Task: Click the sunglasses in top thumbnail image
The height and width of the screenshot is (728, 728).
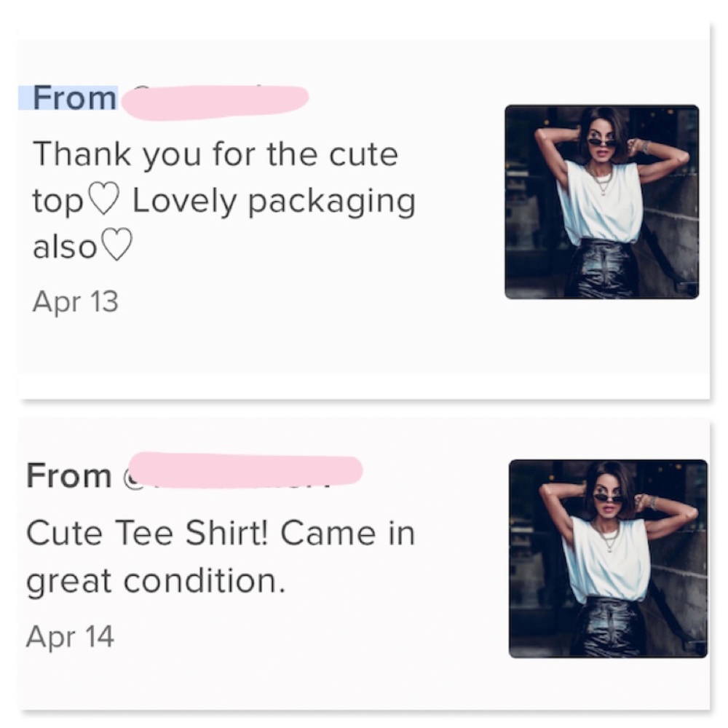Action: [601, 141]
